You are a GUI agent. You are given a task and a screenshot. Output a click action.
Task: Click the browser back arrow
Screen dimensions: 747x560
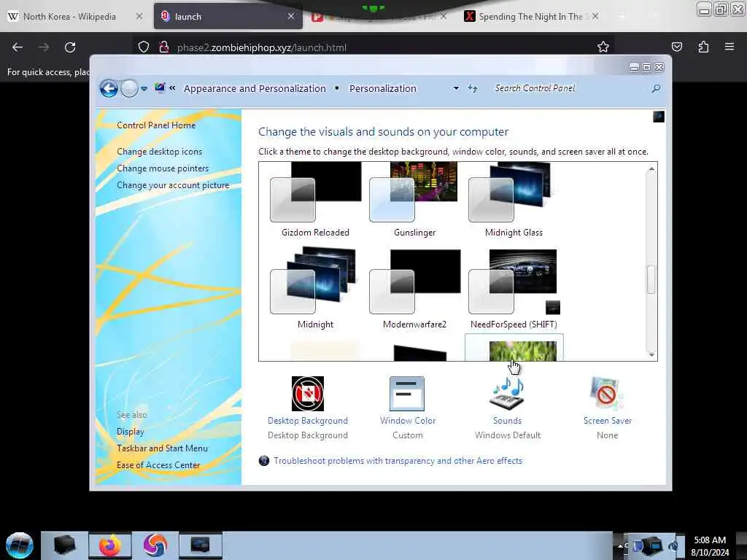18,47
